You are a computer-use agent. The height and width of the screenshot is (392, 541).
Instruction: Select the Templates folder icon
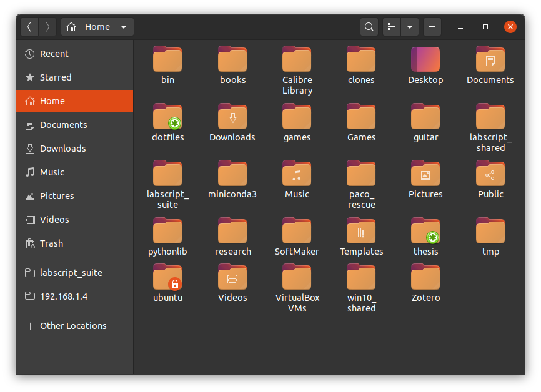[361, 231]
